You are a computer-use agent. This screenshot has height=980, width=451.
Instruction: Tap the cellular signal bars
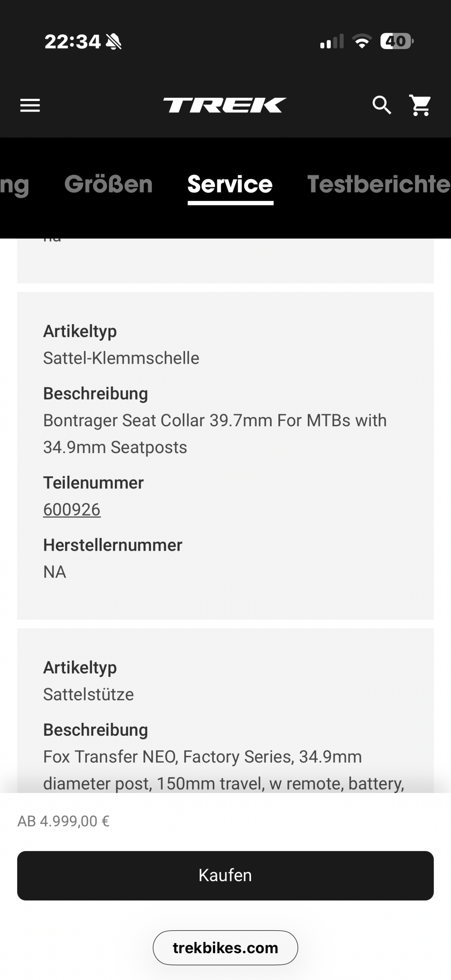332,41
